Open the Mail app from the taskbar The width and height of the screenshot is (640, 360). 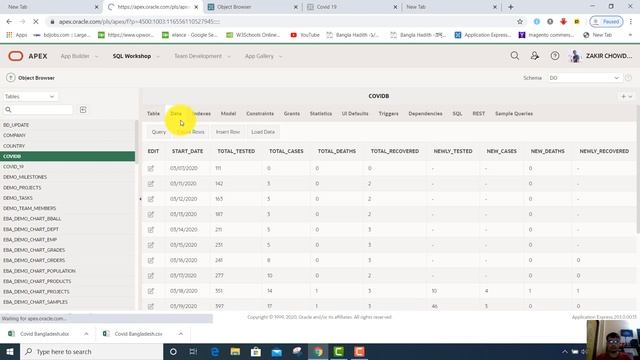click(x=277, y=351)
